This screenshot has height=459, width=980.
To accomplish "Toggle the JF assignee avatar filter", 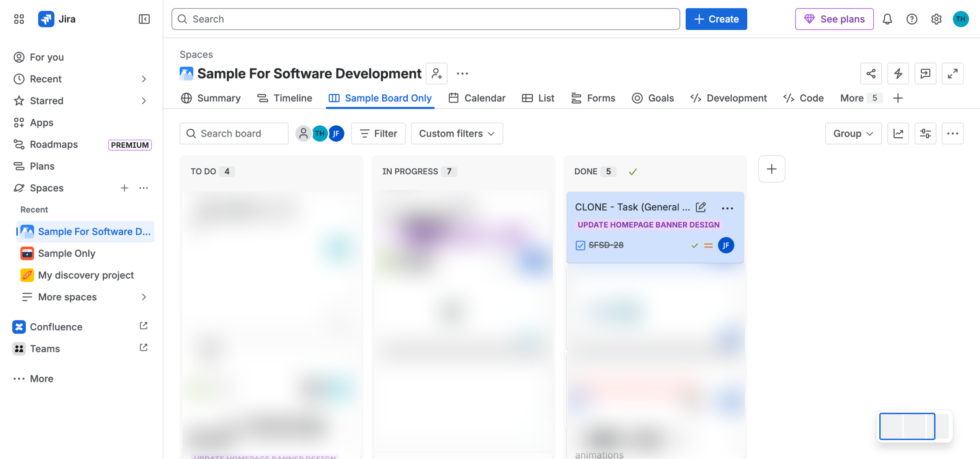I will click(336, 133).
